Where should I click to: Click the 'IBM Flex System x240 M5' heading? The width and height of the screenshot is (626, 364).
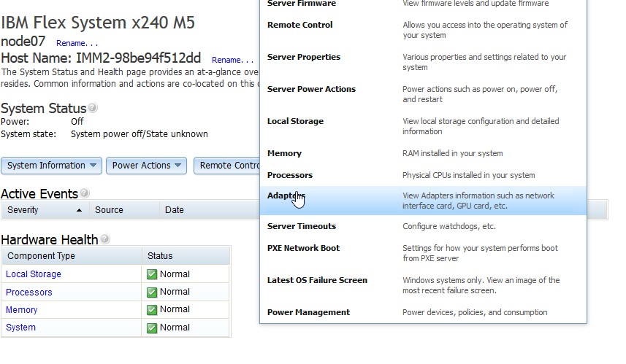(x=98, y=23)
